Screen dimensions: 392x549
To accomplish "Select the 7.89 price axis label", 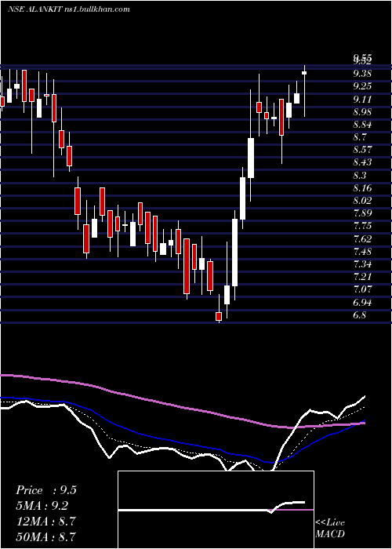I will point(362,213).
